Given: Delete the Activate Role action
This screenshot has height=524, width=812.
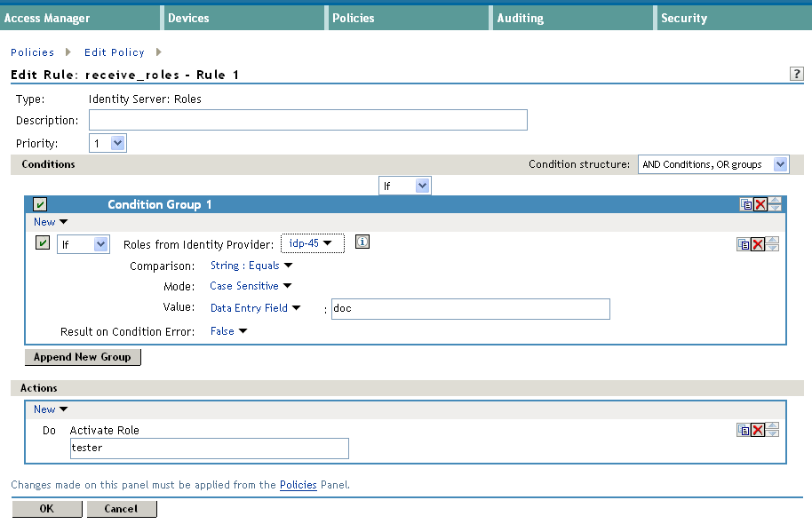Looking at the screenshot, I should click(758, 430).
